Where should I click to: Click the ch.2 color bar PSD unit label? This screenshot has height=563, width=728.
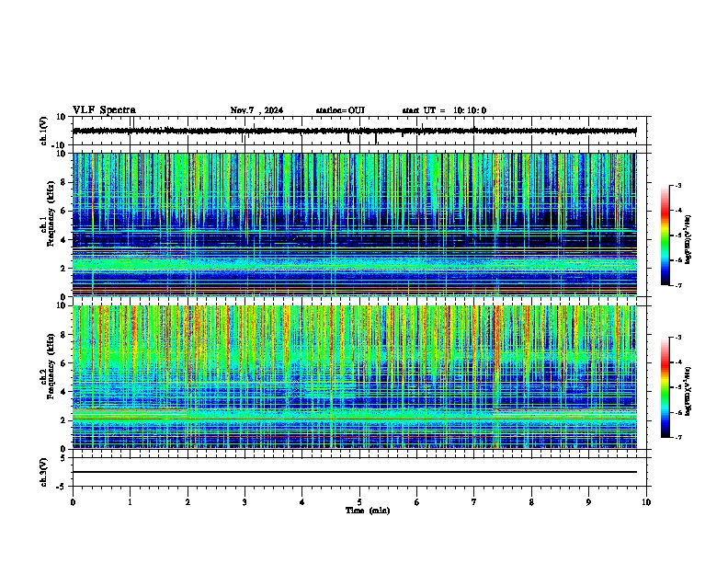[x=688, y=391]
